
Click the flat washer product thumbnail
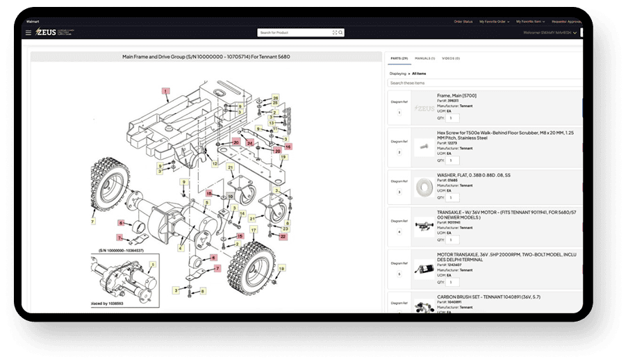coord(424,188)
